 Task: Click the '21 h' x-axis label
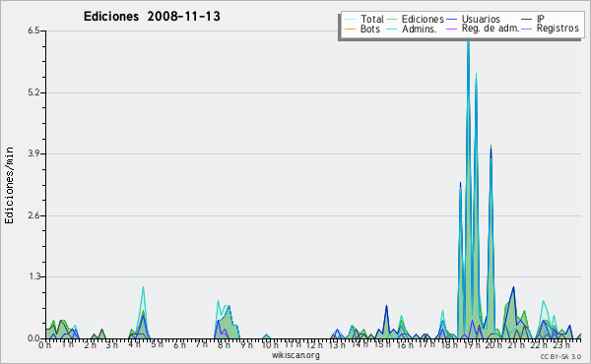515,344
